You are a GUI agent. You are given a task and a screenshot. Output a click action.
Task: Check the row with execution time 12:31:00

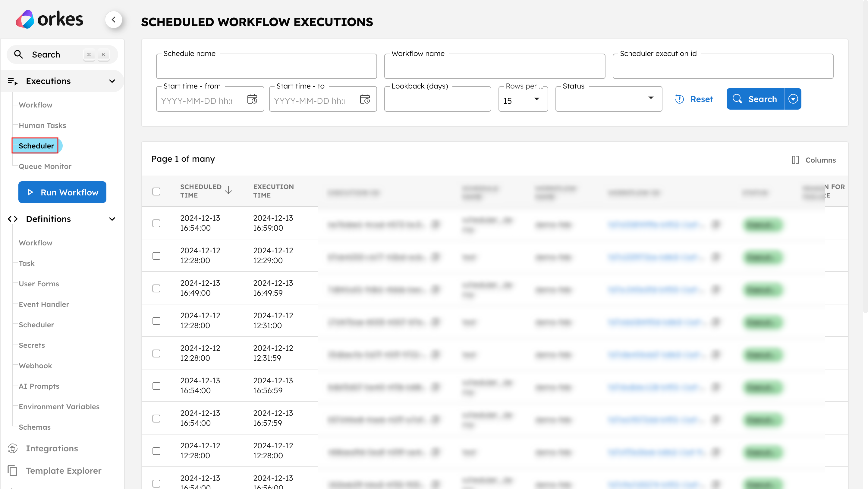point(156,321)
